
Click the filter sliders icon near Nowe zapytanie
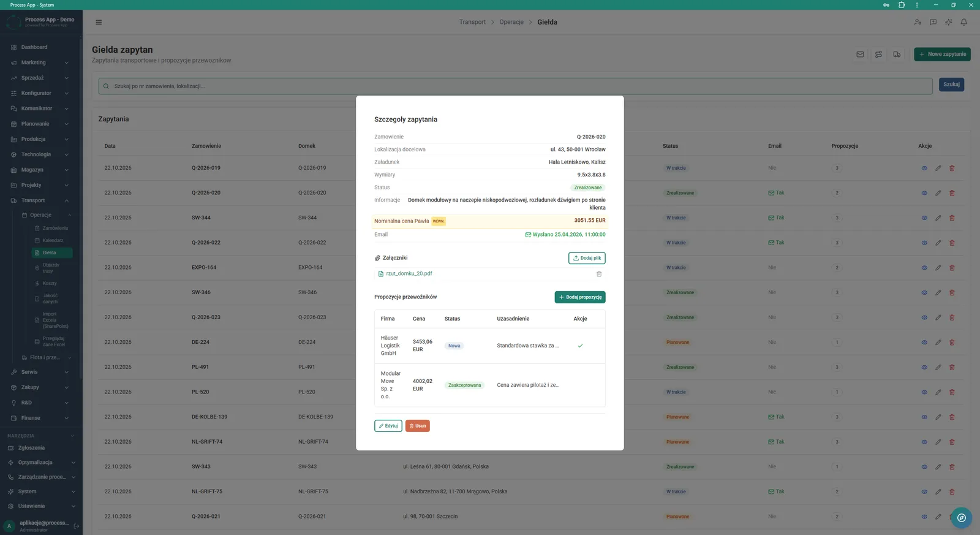[x=878, y=54]
